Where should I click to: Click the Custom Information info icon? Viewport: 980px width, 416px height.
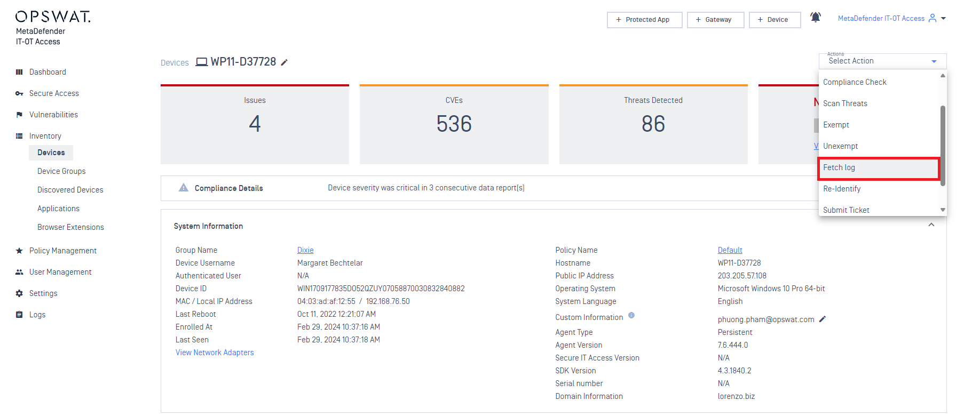tap(631, 315)
